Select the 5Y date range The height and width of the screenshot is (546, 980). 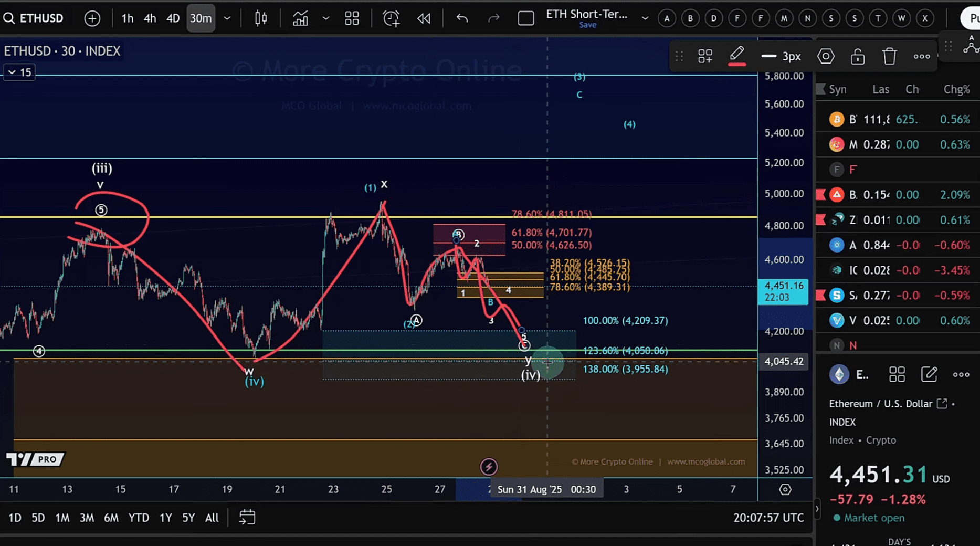point(188,518)
